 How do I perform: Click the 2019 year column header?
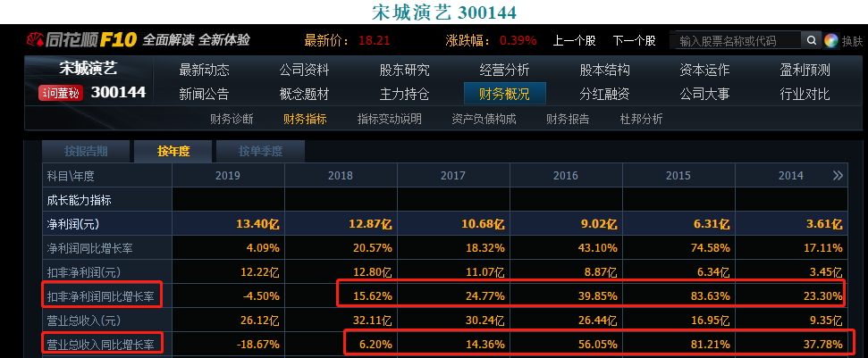[228, 176]
